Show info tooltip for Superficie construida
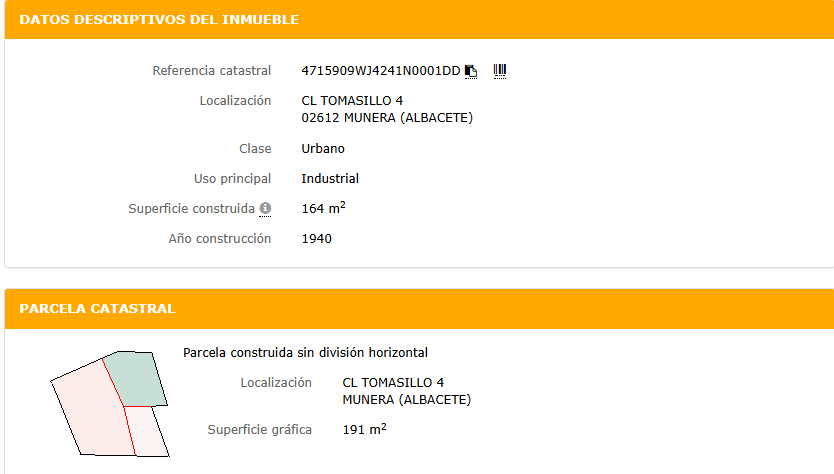The image size is (834, 474). (265, 209)
